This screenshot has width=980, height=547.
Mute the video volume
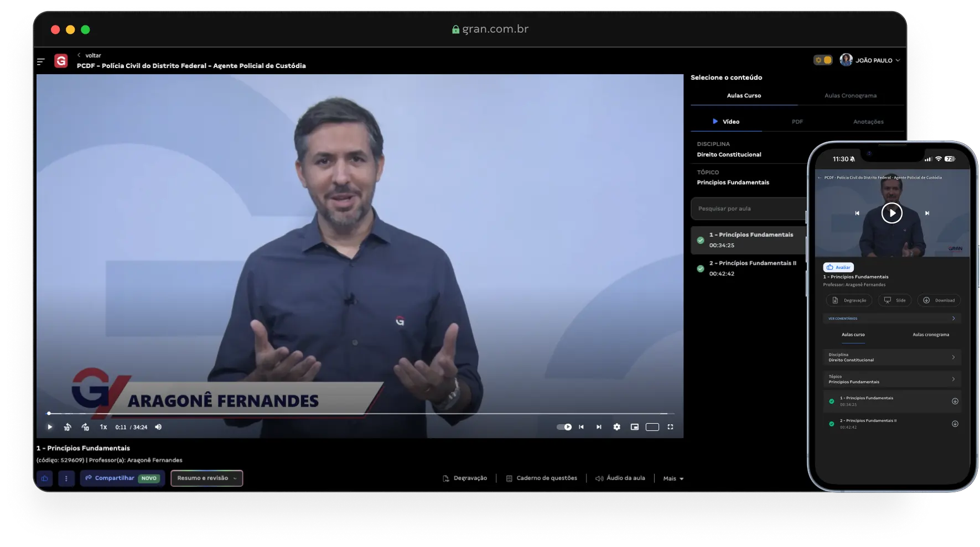pos(158,426)
